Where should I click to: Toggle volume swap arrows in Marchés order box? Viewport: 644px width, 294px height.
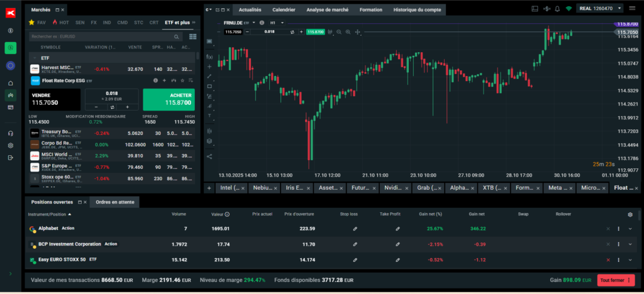point(112,107)
